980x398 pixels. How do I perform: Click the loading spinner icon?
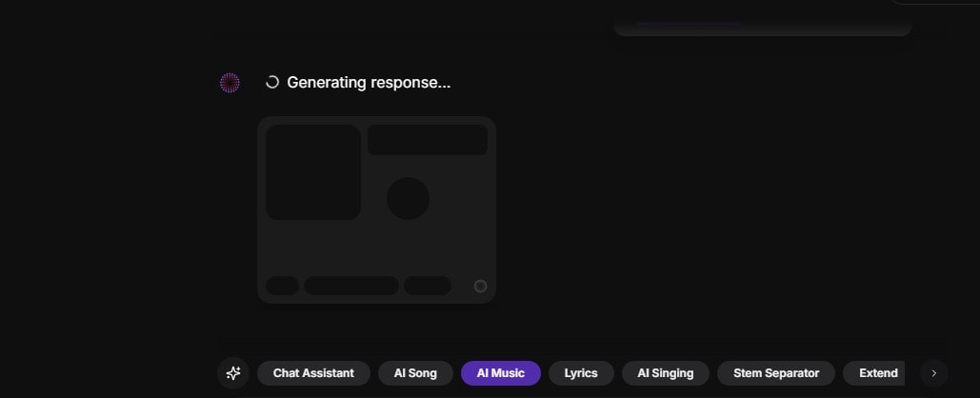pyautogui.click(x=271, y=83)
